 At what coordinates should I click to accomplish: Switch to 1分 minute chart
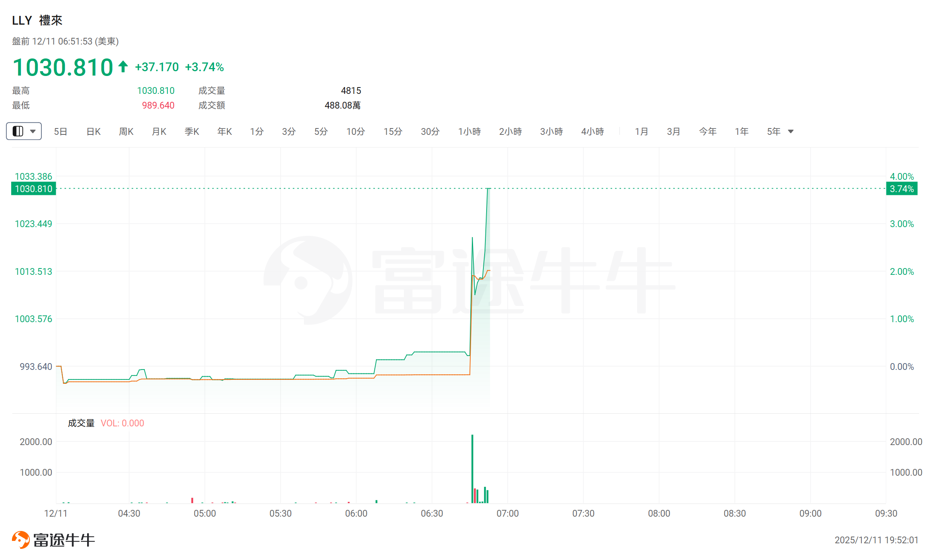(x=257, y=132)
